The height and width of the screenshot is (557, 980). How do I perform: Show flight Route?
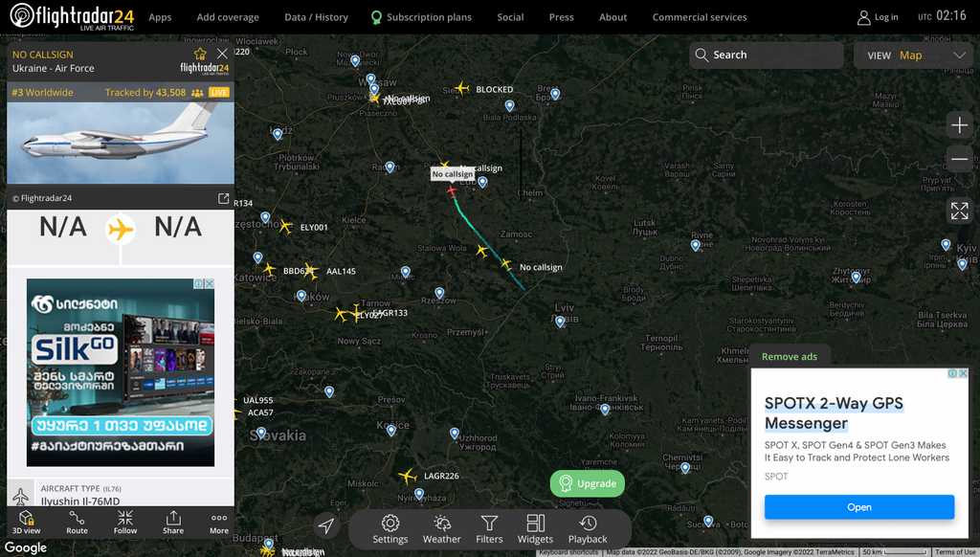point(77,522)
